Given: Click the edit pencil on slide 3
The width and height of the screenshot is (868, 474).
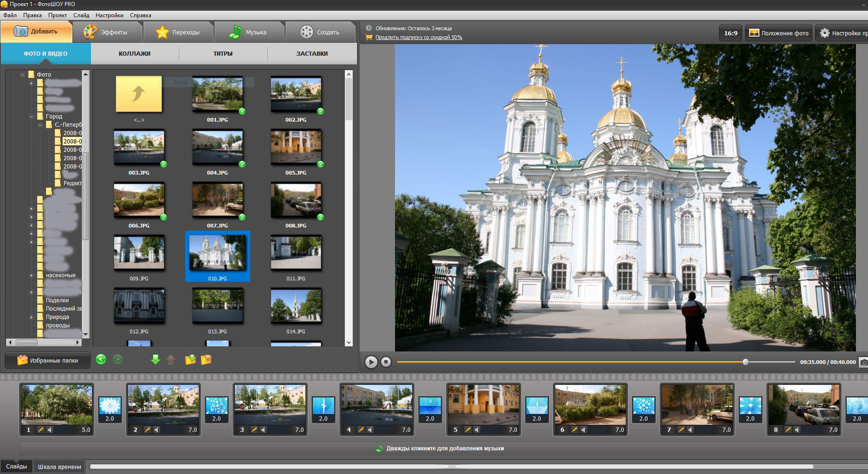Looking at the screenshot, I should click(254, 430).
